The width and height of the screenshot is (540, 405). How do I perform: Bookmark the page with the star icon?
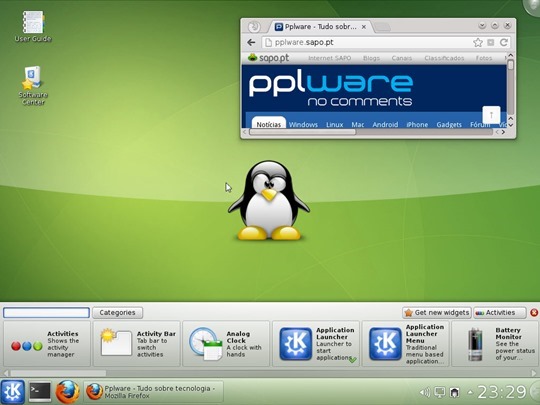[x=478, y=42]
